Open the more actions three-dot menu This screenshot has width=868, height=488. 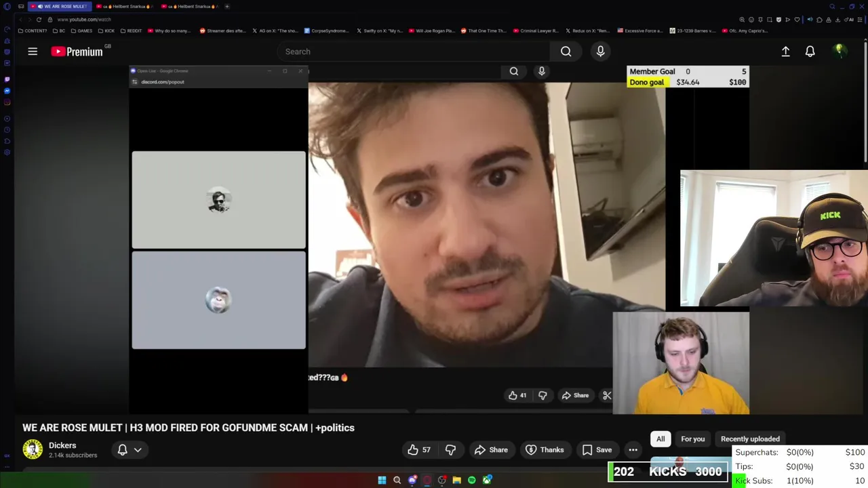point(633,450)
